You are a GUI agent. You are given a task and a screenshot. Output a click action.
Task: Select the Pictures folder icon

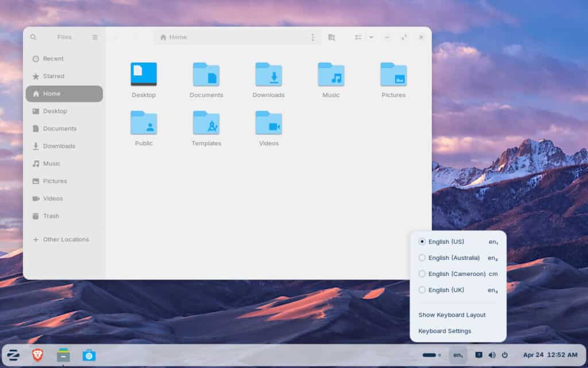click(393, 74)
